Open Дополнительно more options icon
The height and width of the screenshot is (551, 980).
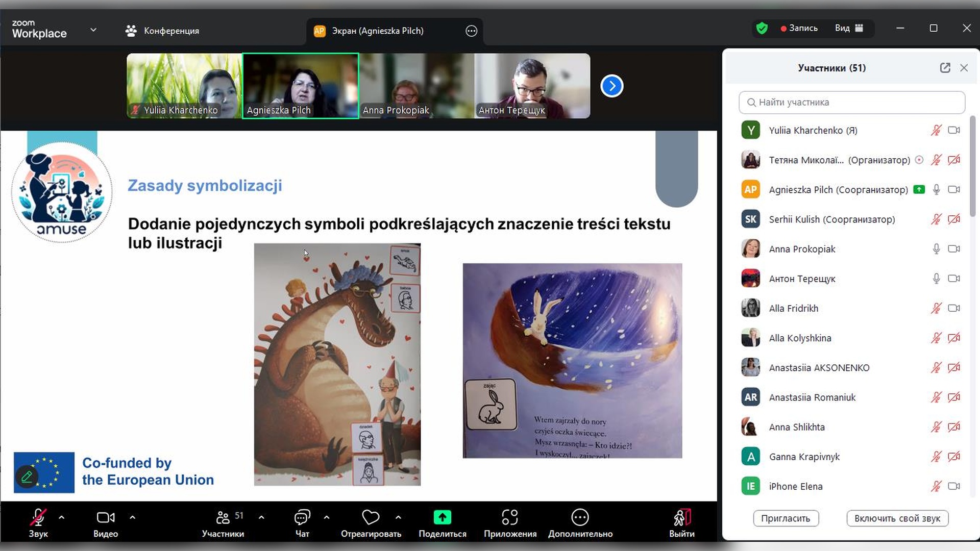(580, 518)
